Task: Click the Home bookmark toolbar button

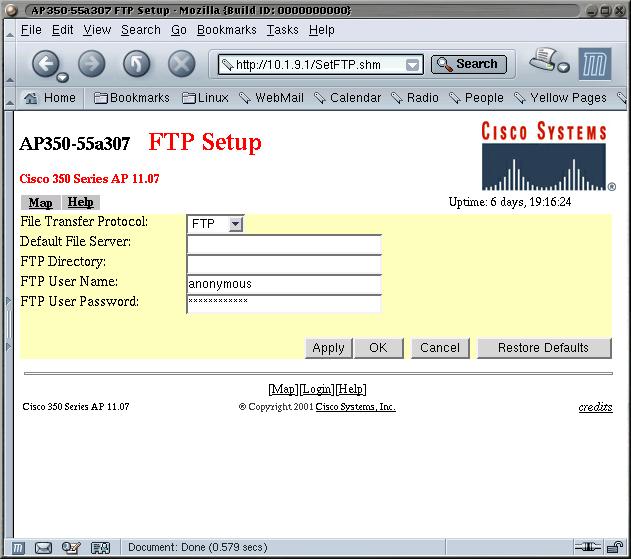Action: point(49,98)
